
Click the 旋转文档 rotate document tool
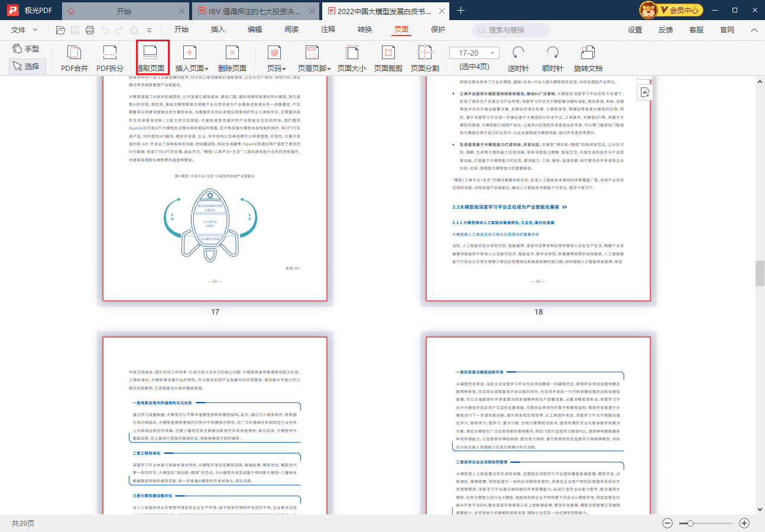click(588, 59)
